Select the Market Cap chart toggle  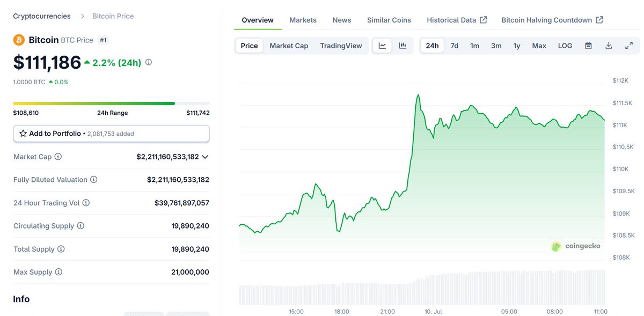[289, 46]
